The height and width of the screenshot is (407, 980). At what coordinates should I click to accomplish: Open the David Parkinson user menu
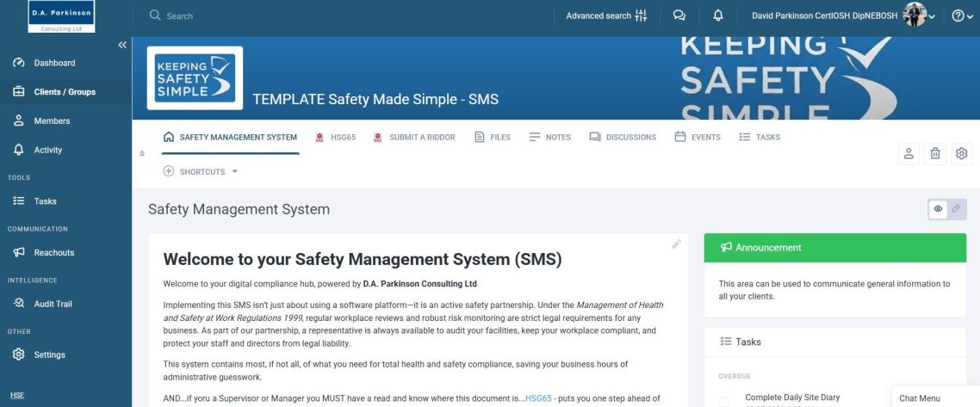coord(844,15)
